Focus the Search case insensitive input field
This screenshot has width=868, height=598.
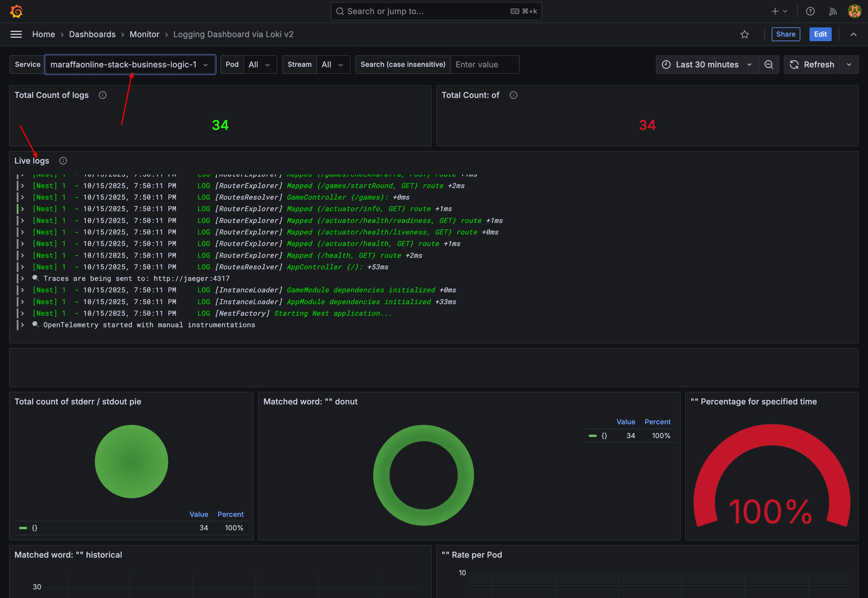click(x=484, y=65)
